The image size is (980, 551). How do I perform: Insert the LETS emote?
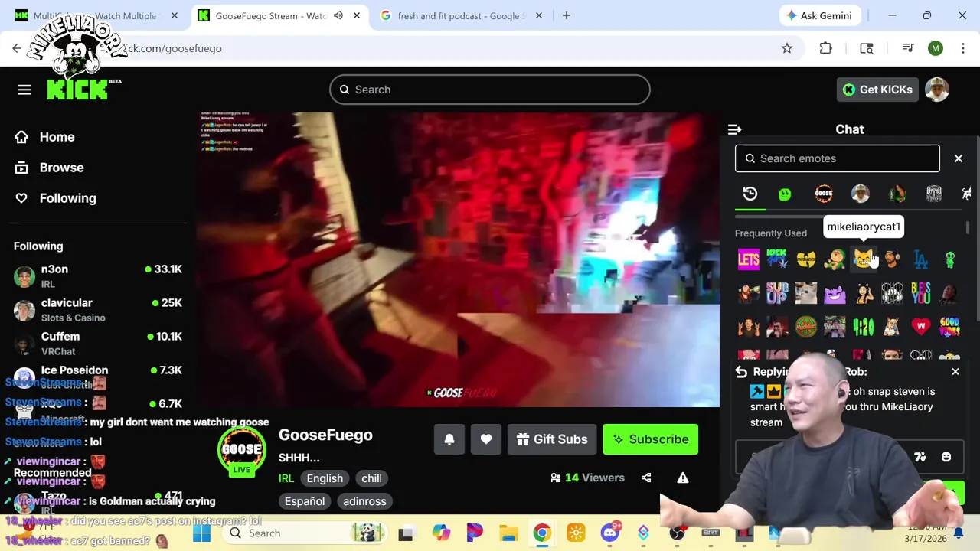pyautogui.click(x=749, y=259)
